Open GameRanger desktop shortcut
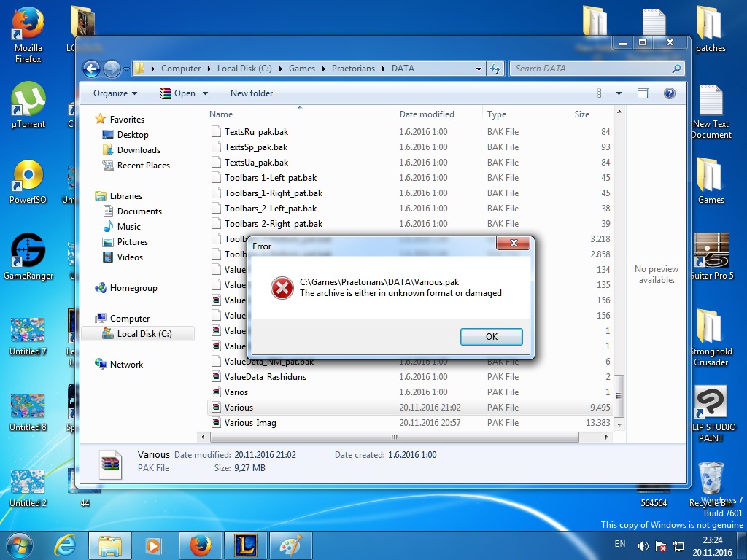Image resolution: width=747 pixels, height=560 pixels. click(x=28, y=257)
